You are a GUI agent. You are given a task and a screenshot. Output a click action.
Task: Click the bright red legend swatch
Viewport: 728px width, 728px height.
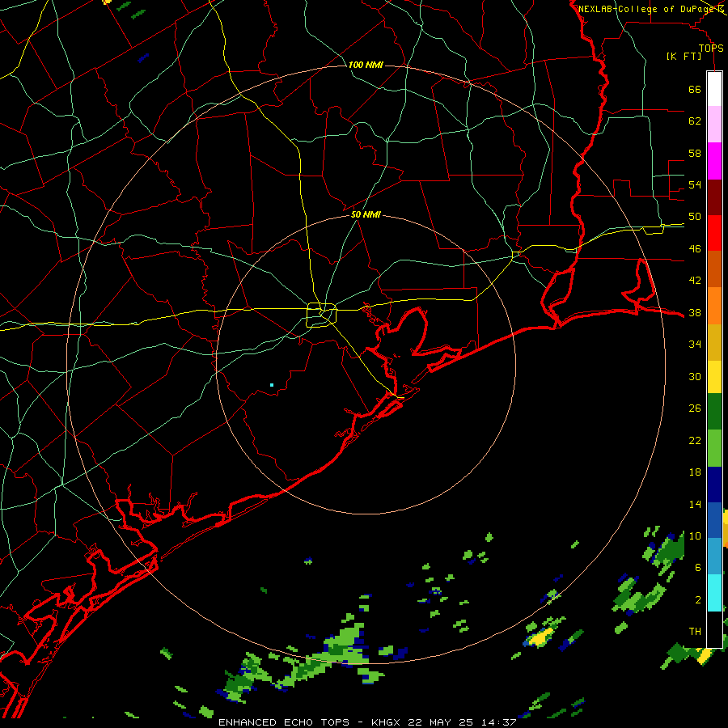714,233
